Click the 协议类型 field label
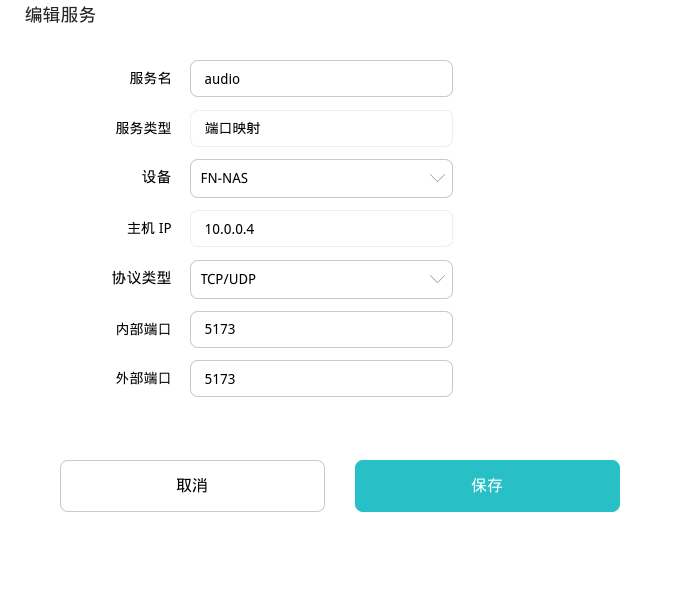The height and width of the screenshot is (590, 687). (143, 279)
